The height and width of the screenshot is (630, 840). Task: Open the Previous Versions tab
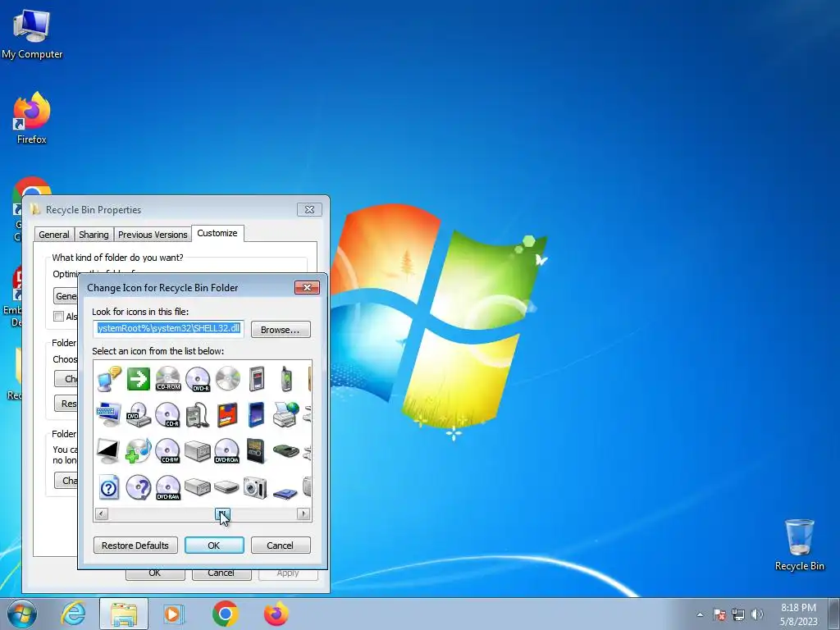153,235
